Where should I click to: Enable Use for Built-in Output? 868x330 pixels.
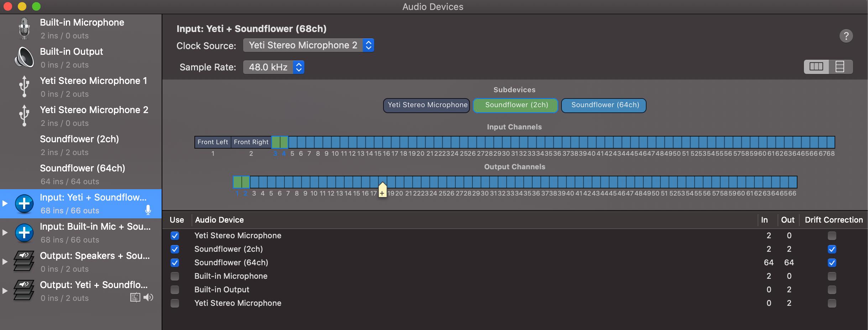(175, 290)
